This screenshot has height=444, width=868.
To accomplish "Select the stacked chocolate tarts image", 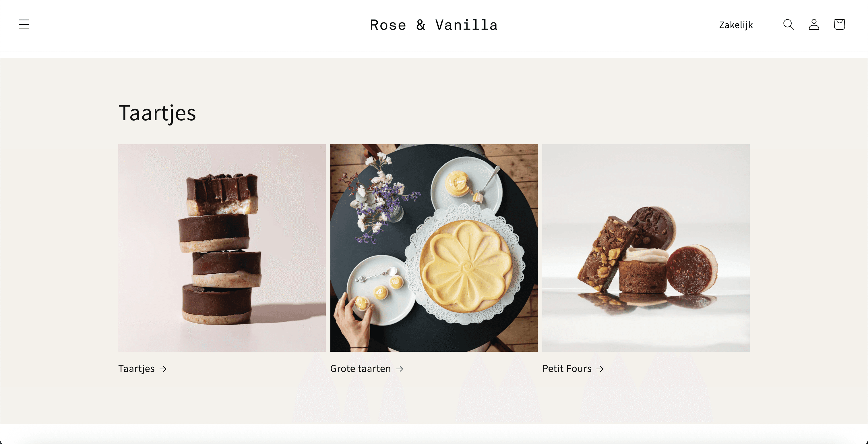I will (222, 248).
